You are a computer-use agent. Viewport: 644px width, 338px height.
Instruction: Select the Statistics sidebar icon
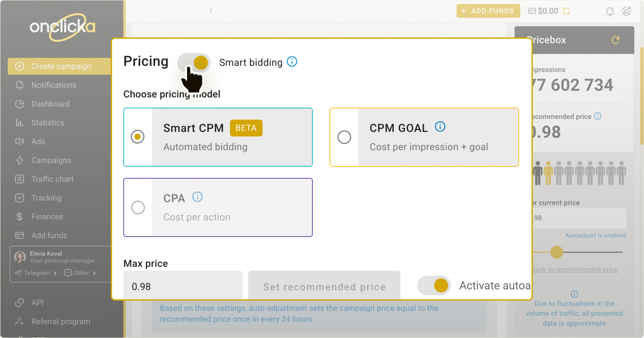point(19,123)
